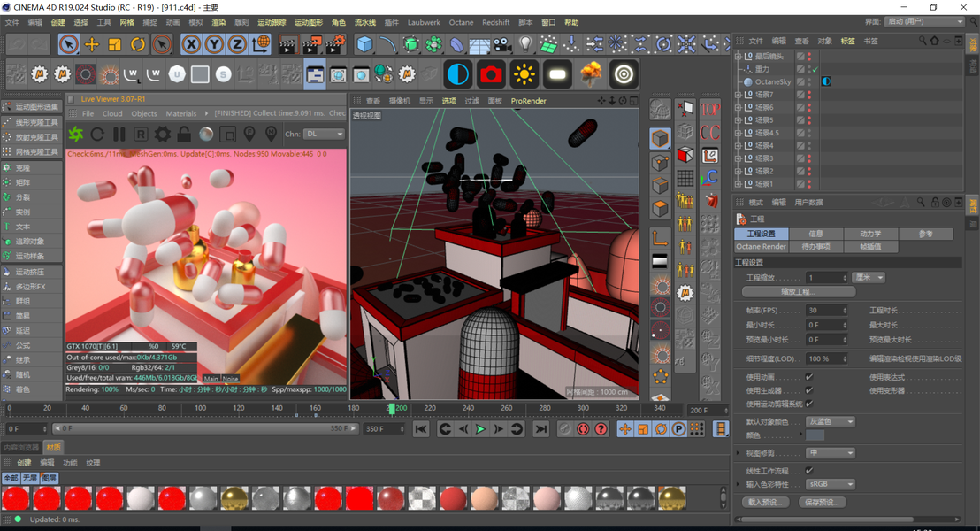Screen dimensions: 980x531
Task: Select the Move tool
Action: [92, 44]
